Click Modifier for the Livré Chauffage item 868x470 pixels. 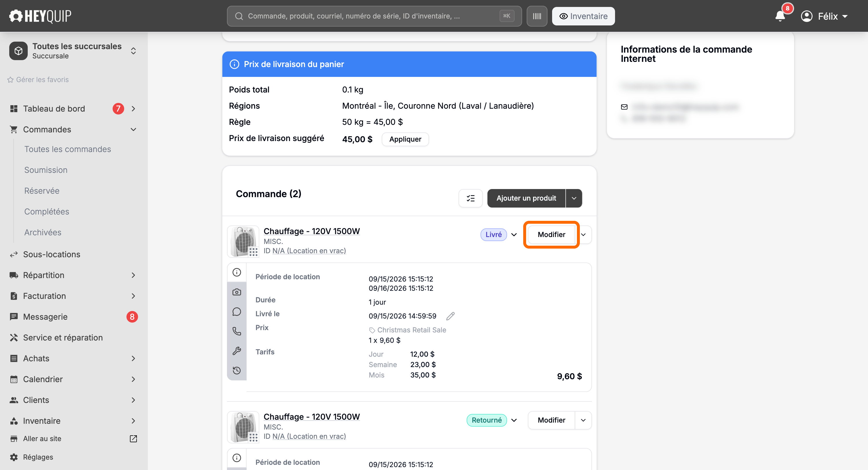(x=551, y=234)
